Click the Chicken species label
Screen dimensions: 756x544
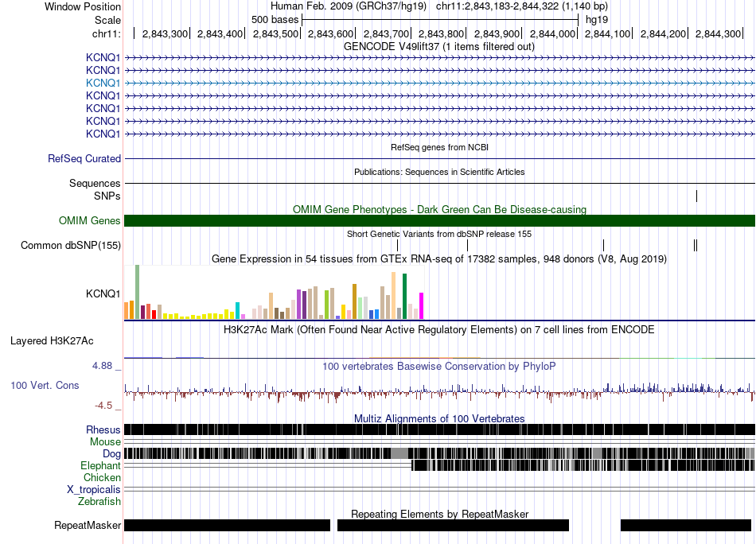point(102,477)
